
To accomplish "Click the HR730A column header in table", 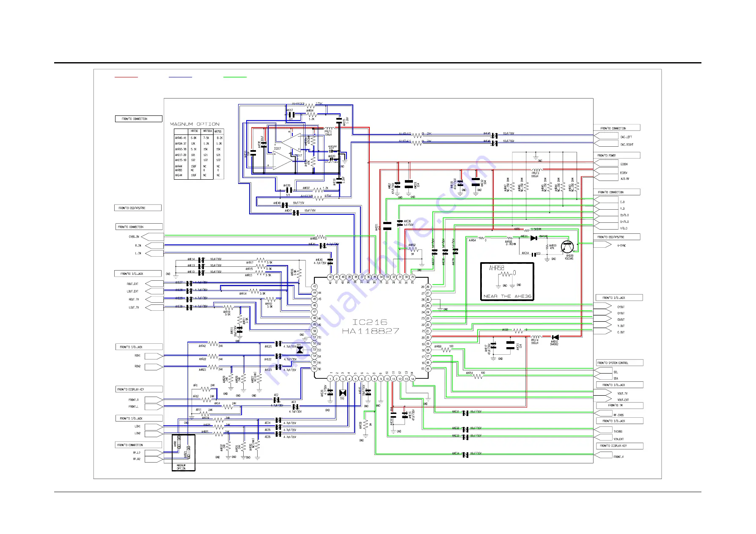I will coord(207,131).
